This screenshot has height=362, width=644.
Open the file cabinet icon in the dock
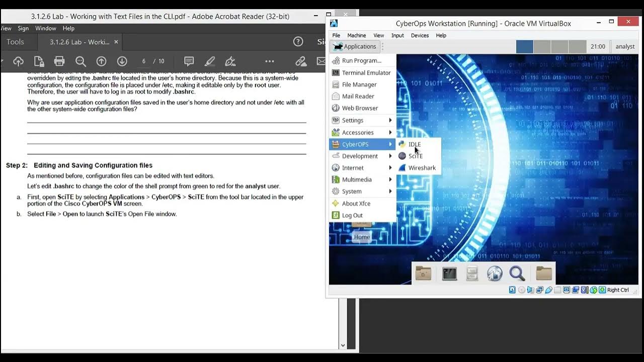pyautogui.click(x=472, y=273)
